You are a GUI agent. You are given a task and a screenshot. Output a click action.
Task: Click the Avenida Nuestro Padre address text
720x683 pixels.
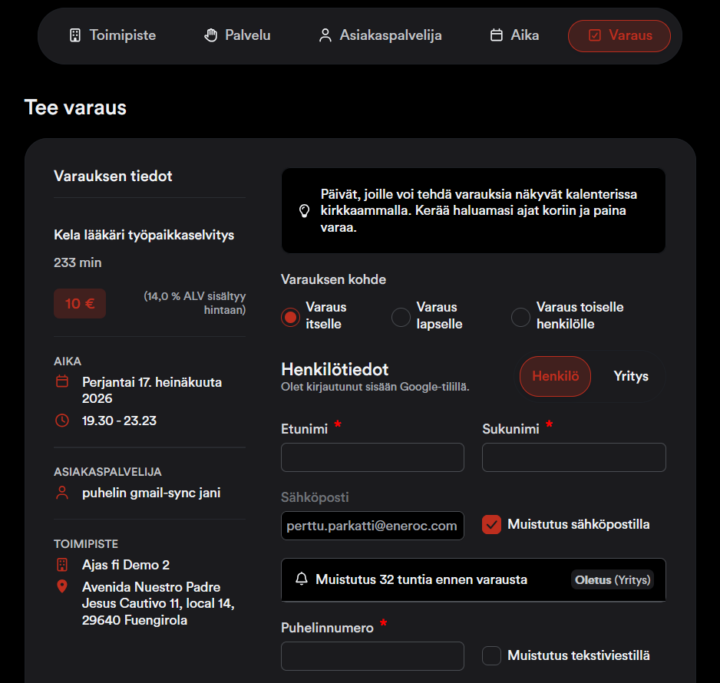point(158,604)
